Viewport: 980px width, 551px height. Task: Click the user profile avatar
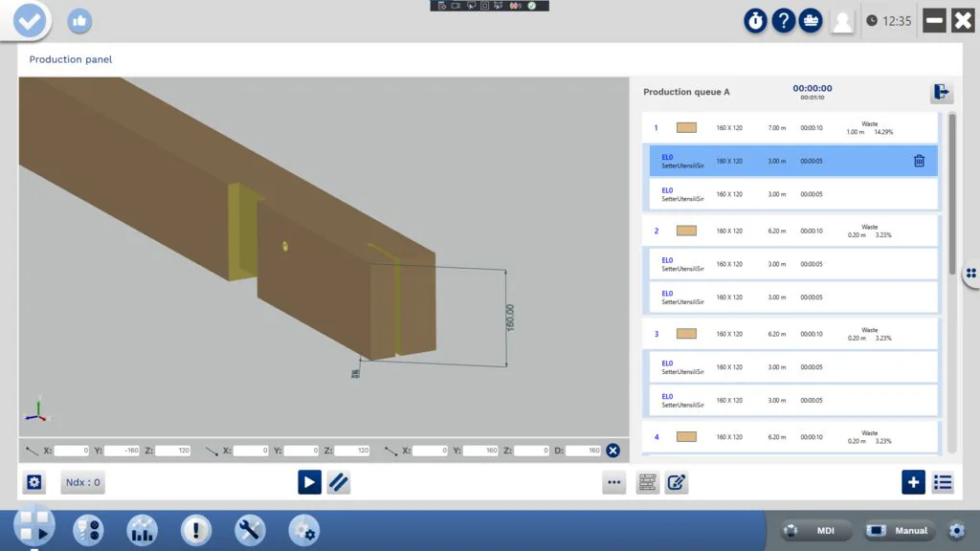click(842, 21)
